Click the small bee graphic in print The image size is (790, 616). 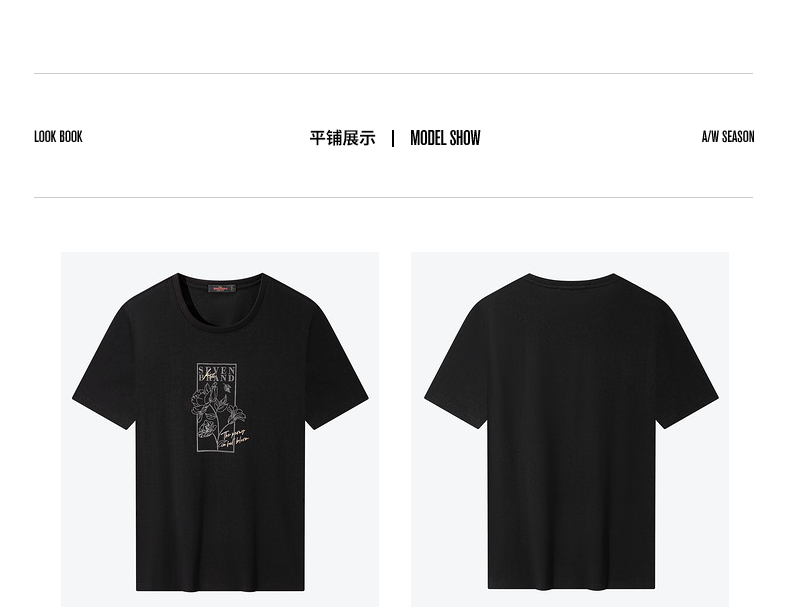coord(228,388)
